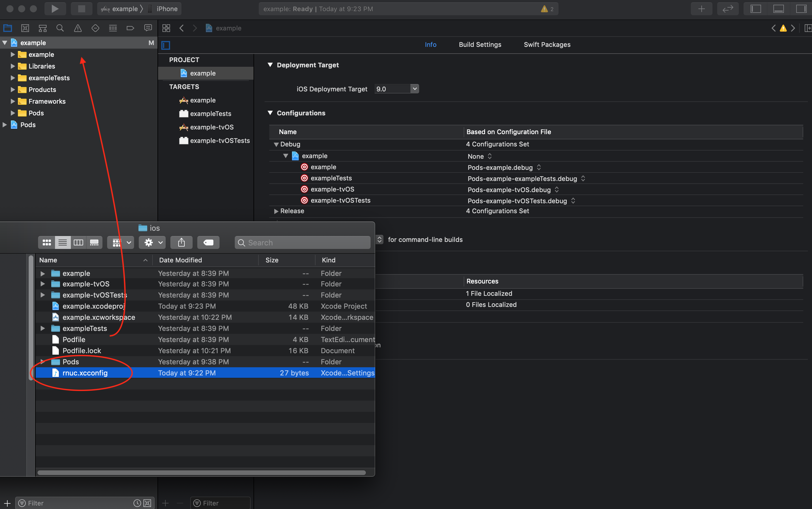Go forward in editor history
Screen dimensions: 812x509
(195, 28)
